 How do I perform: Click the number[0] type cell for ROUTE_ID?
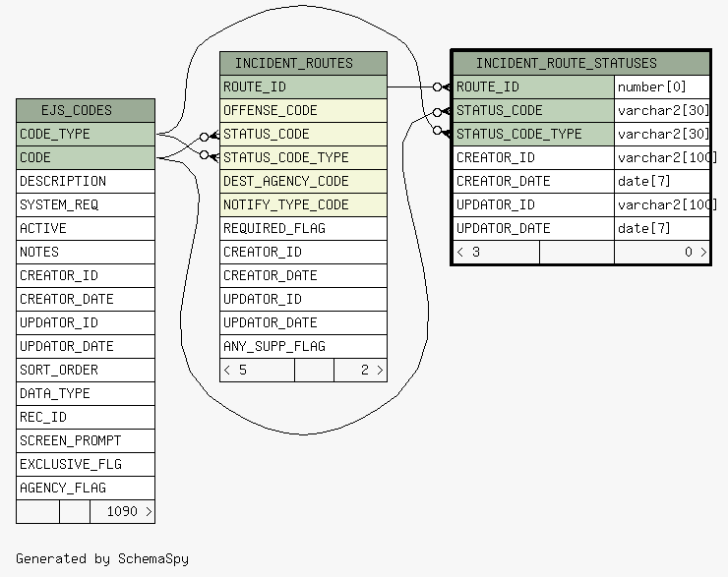point(662,87)
